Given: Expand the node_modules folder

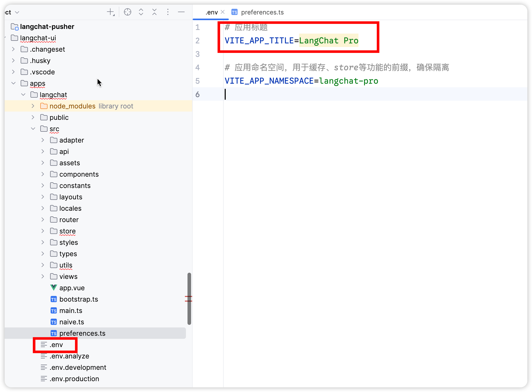Looking at the screenshot, I should [33, 106].
